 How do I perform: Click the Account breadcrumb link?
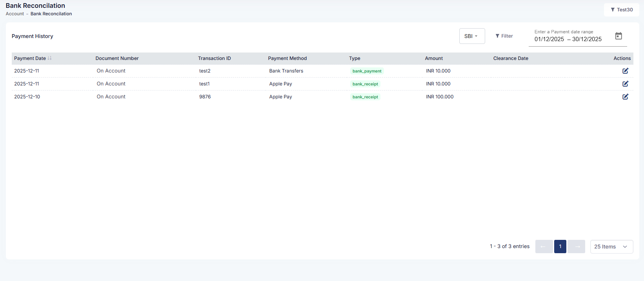pos(15,14)
